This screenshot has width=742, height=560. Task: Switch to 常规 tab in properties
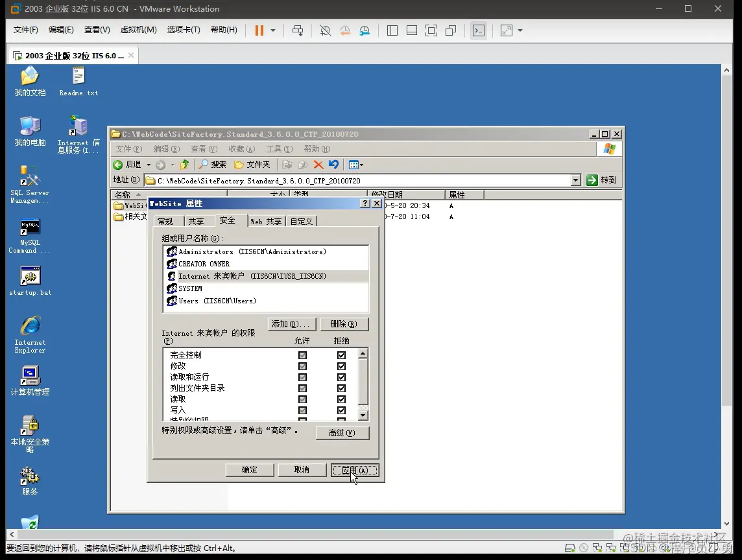[165, 222]
